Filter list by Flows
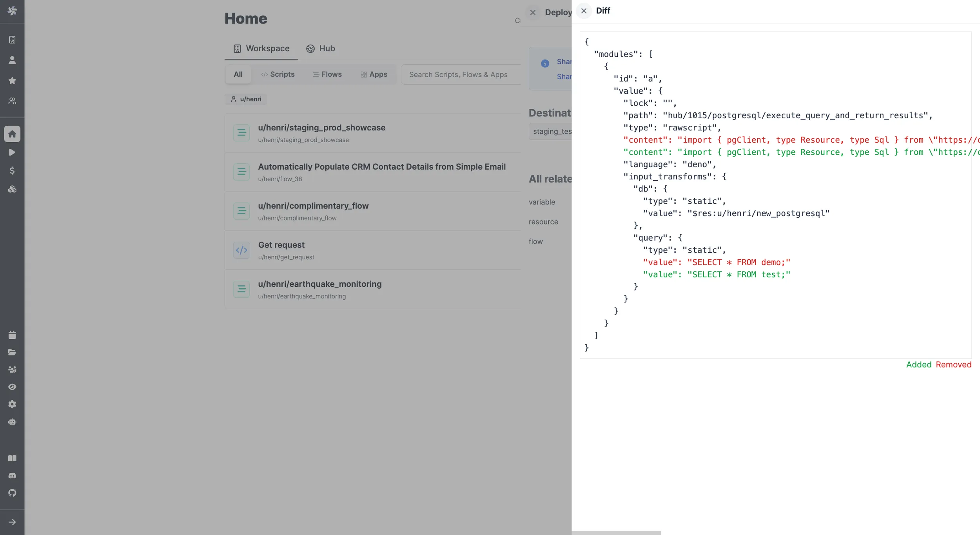Screen dimensions: 980x535 (x=327, y=74)
